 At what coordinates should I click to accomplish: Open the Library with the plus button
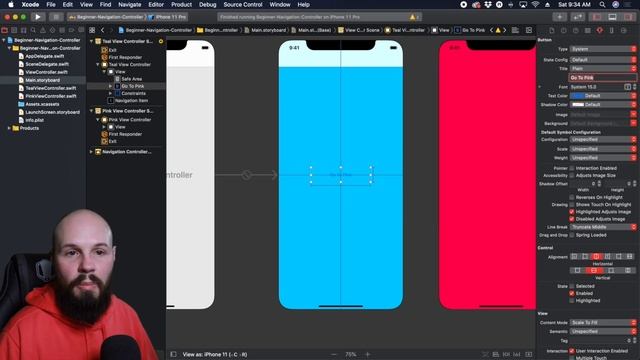[x=560, y=17]
